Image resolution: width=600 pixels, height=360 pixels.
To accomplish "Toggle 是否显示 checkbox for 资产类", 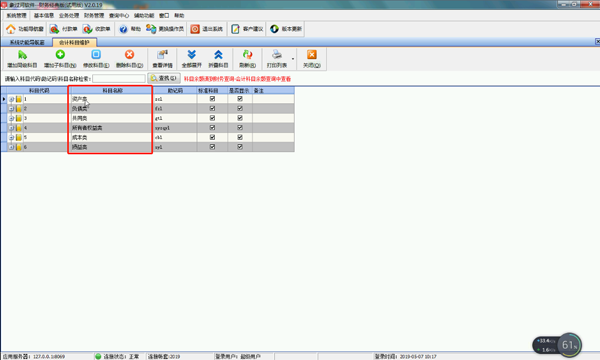I will click(x=240, y=99).
